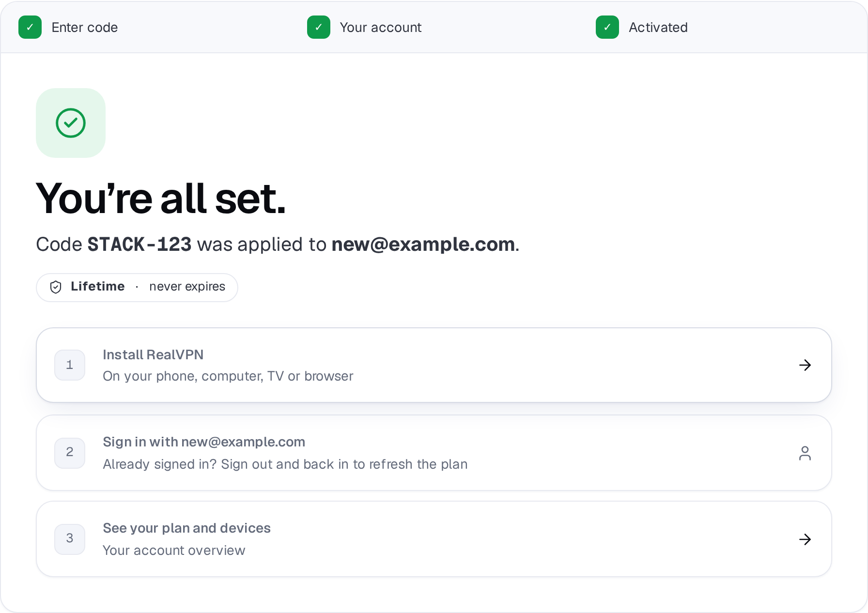Click the person icon on Sign in card
The height and width of the screenshot is (613, 868).
coord(805,453)
